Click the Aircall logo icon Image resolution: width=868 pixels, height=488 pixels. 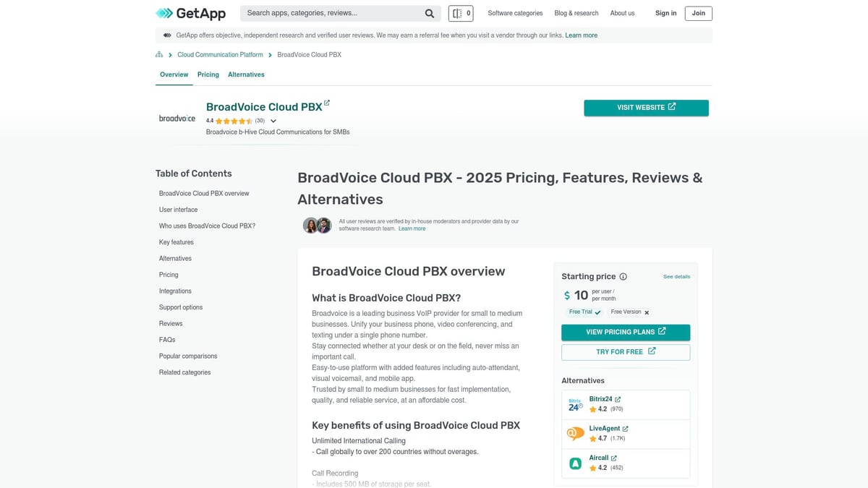click(x=575, y=463)
